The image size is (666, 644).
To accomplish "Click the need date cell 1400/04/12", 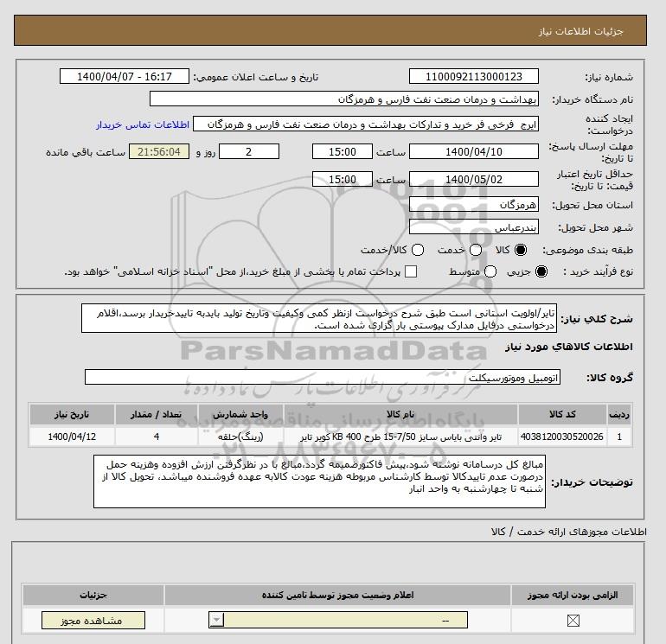I will (72, 437).
